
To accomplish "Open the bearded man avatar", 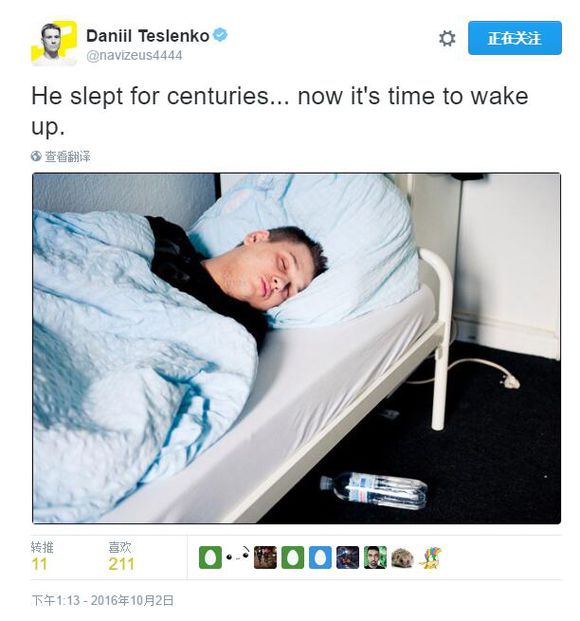I will pos(375,557).
